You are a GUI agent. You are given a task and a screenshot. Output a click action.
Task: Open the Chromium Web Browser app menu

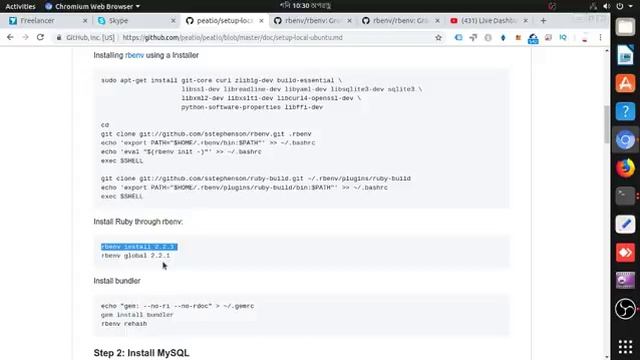click(92, 7)
